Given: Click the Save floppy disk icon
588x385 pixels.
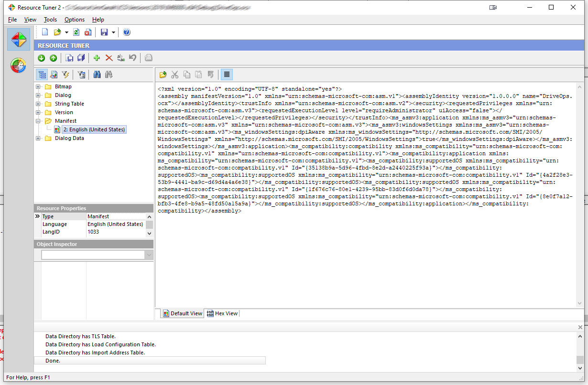Looking at the screenshot, I should [x=104, y=32].
